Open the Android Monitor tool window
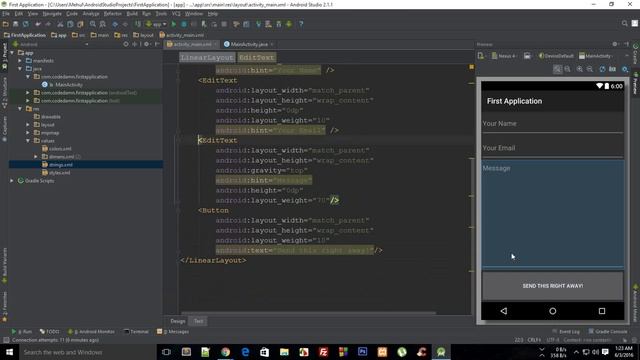This screenshot has width=640, height=360. click(x=91, y=331)
